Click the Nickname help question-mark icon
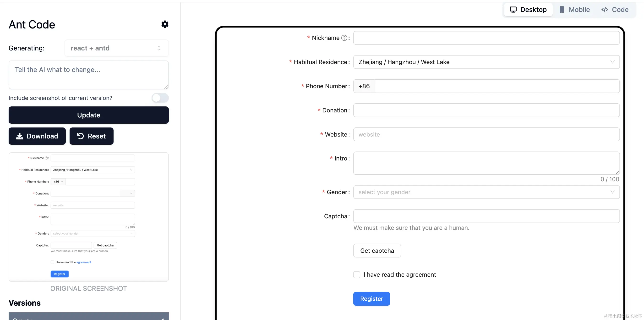 point(344,38)
